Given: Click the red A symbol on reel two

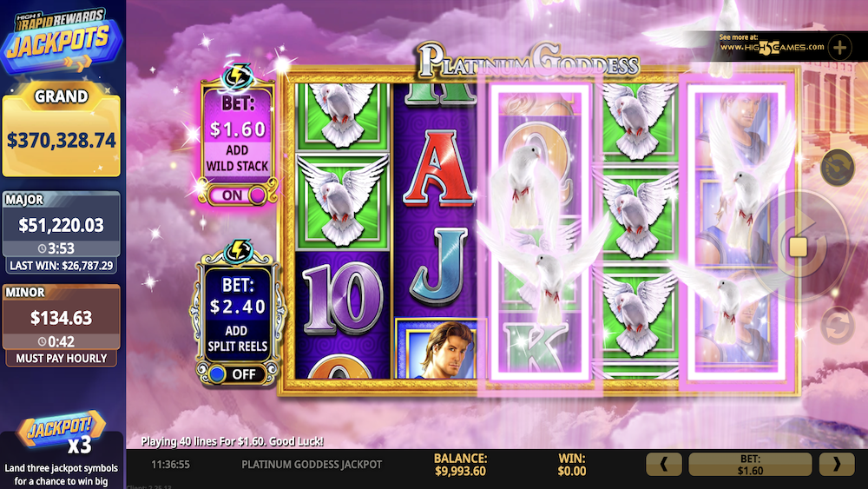Looking at the screenshot, I should (x=437, y=168).
